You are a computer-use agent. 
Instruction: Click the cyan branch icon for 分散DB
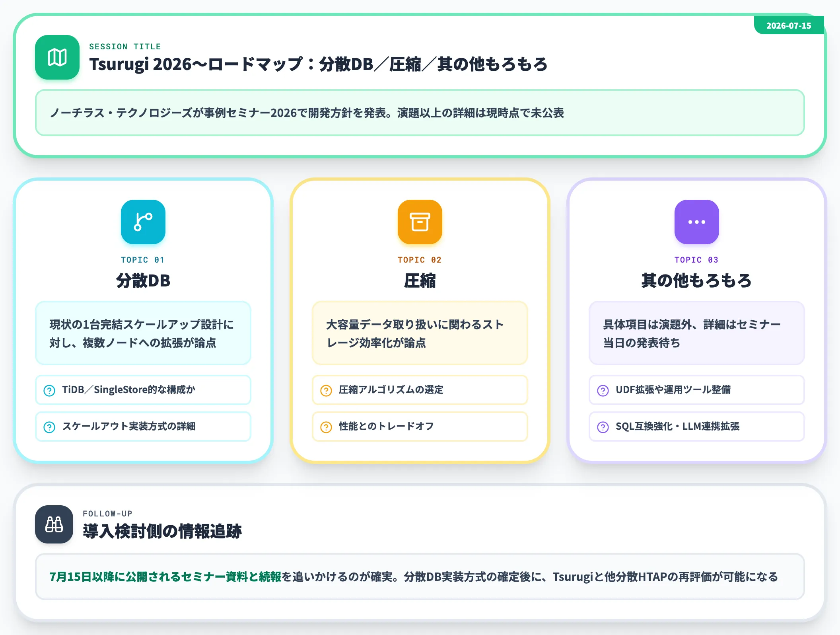coord(143,222)
